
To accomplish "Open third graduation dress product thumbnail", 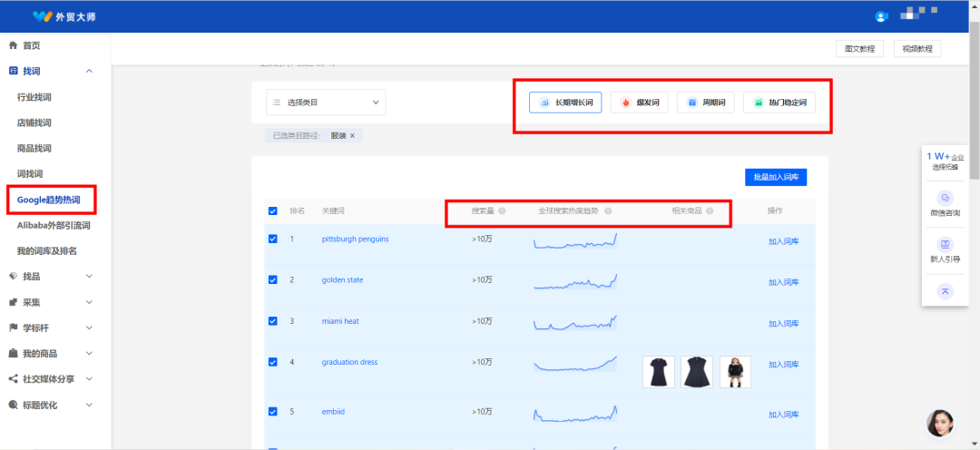I will 736,372.
